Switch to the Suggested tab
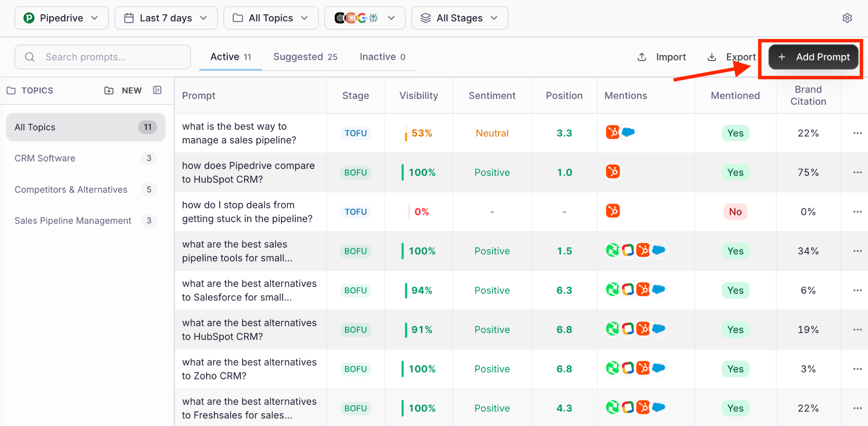Viewport: 868px width, 426px height. (305, 57)
